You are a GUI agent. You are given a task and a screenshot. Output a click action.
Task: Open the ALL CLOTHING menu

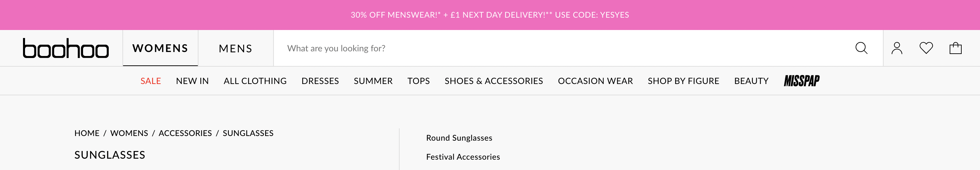[x=255, y=81]
